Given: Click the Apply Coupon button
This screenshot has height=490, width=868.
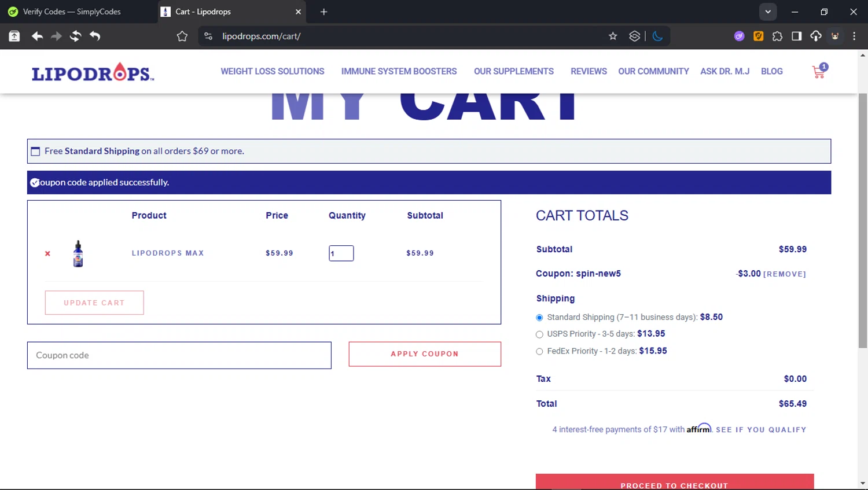Looking at the screenshot, I should click(425, 354).
